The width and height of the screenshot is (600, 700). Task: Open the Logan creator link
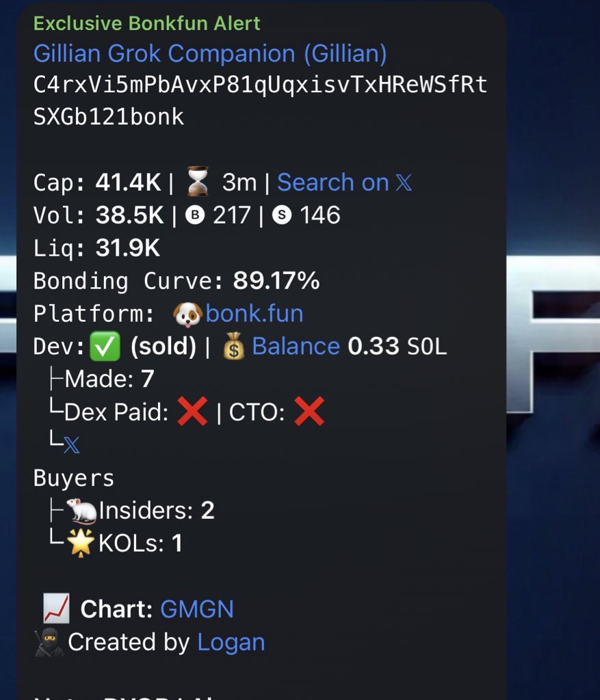tap(231, 643)
